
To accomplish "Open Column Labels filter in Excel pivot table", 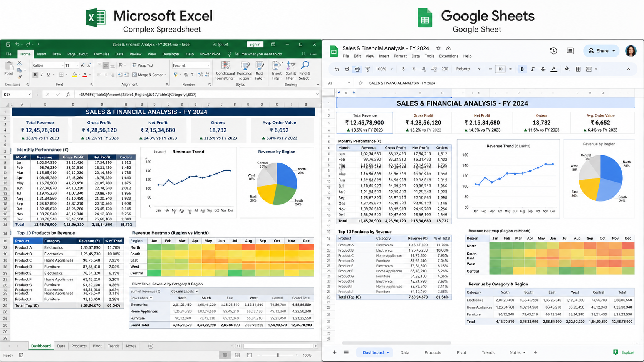I will pyautogui.click(x=196, y=291).
